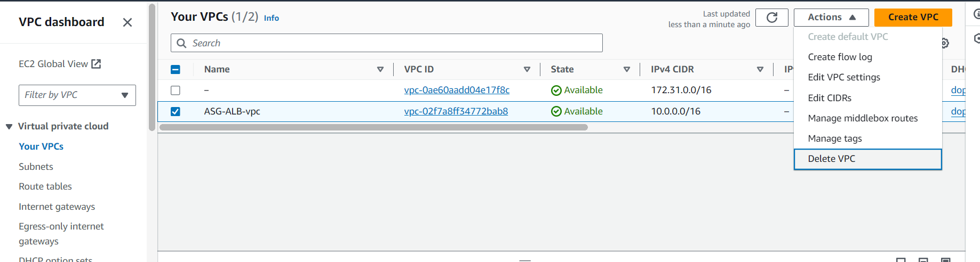Focus the VPC search field

pos(387,43)
